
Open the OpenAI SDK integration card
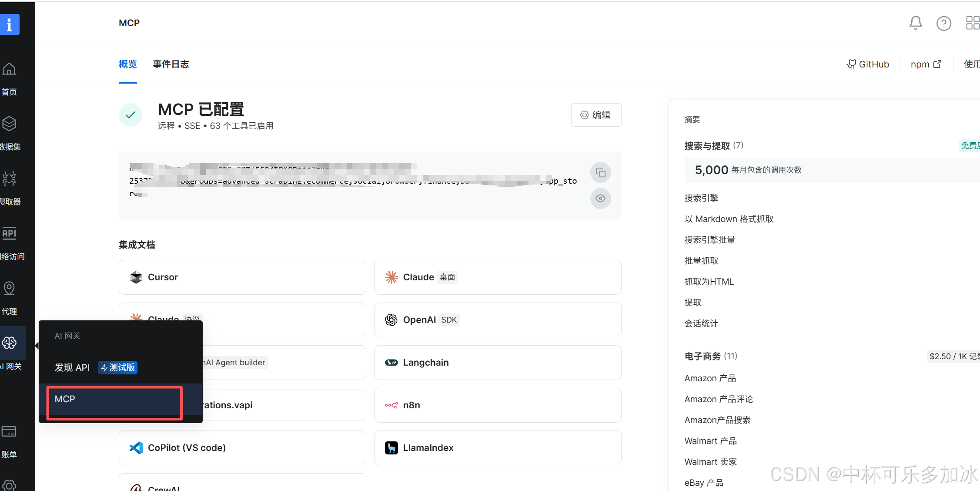[x=498, y=320]
